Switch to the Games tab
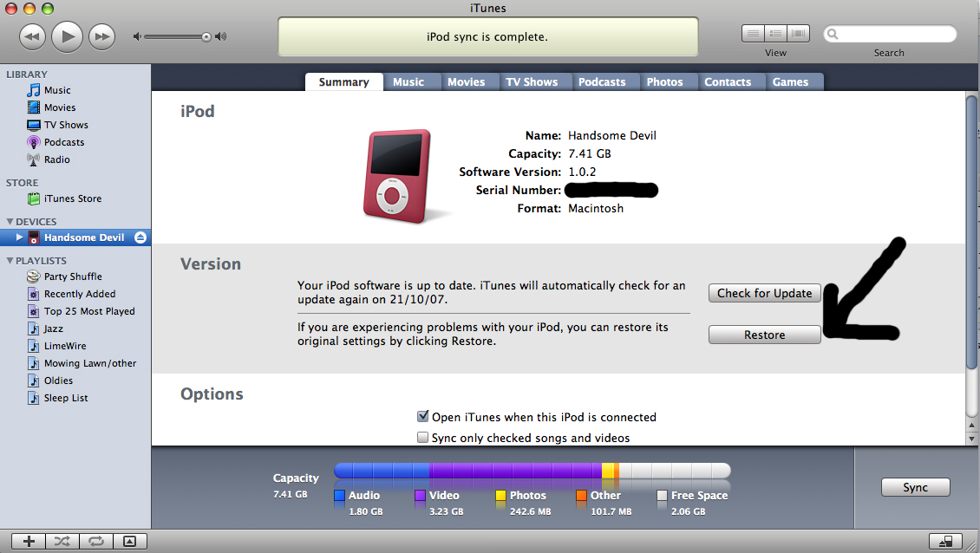980x553 pixels. pos(790,81)
